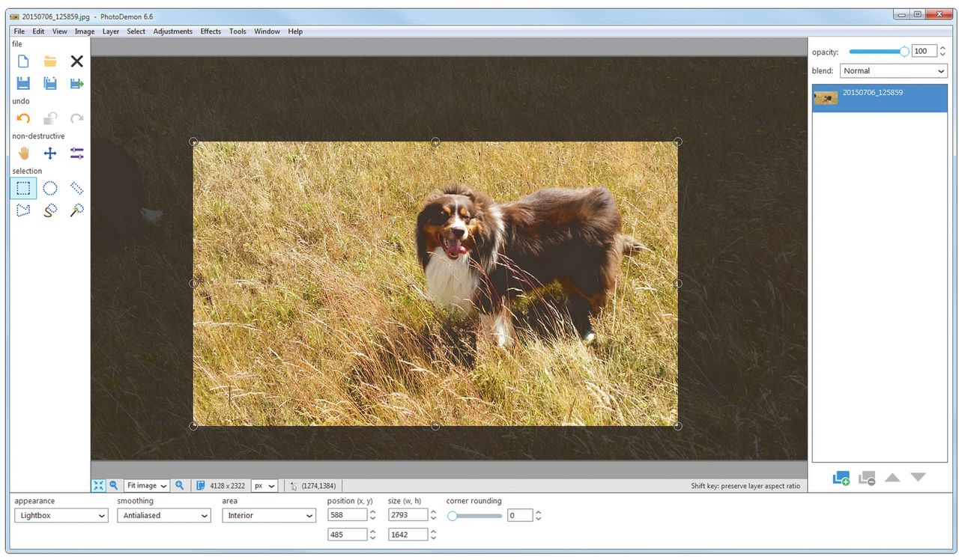Open the Select menu

136,31
